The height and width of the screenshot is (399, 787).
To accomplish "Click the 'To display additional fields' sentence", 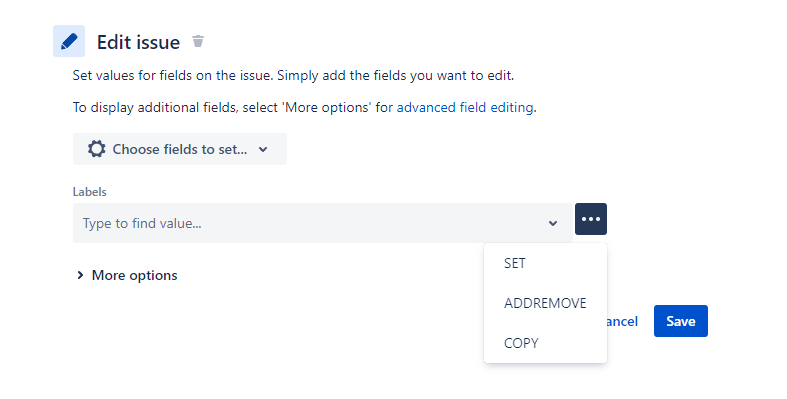I will [x=305, y=107].
